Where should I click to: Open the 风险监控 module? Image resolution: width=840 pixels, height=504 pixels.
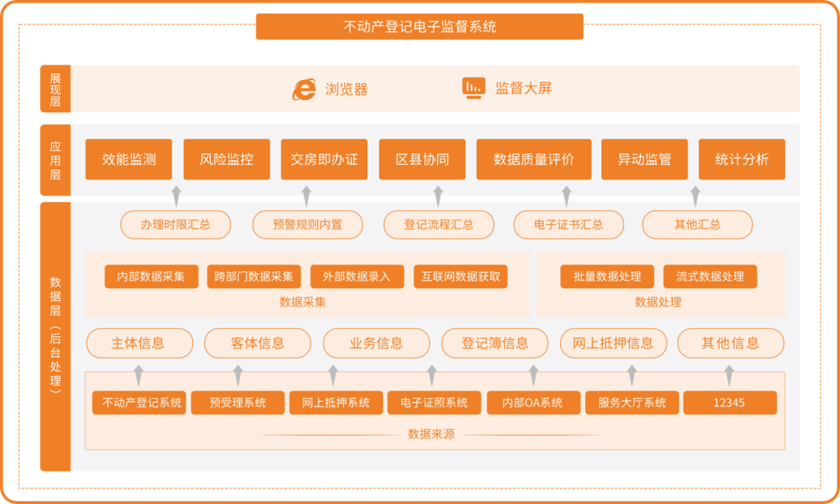[x=226, y=159]
